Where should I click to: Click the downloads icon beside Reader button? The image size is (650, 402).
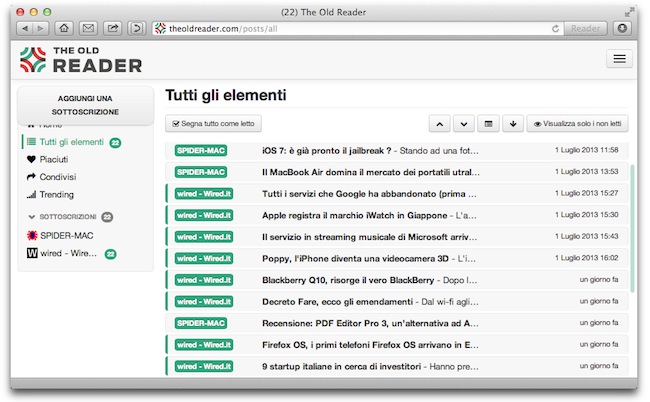coord(622,29)
